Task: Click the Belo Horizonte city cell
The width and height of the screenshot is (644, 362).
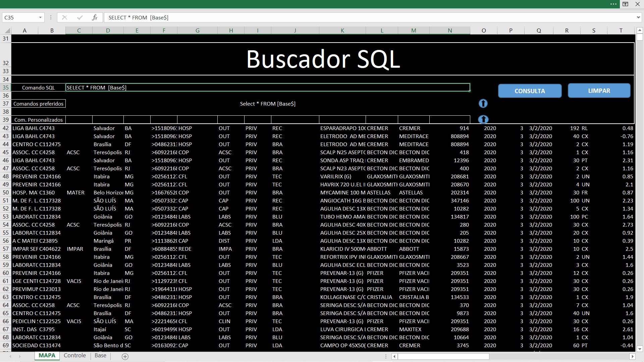Action: pos(108,192)
